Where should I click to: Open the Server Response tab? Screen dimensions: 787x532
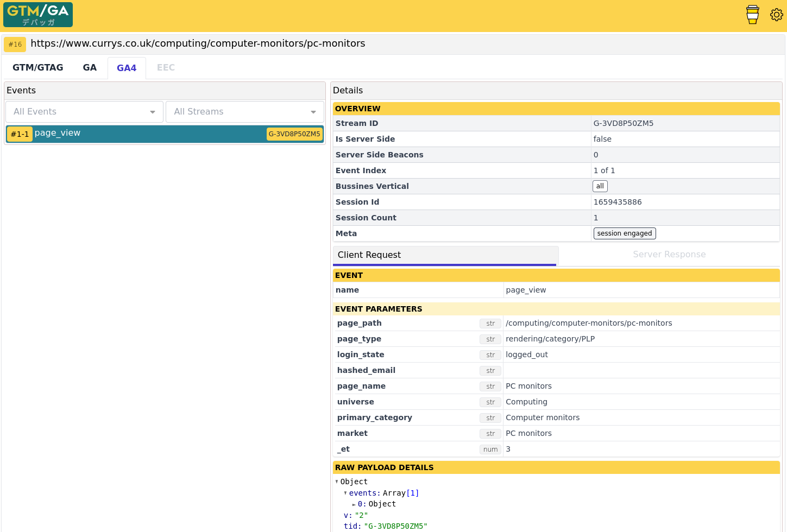[x=669, y=255]
